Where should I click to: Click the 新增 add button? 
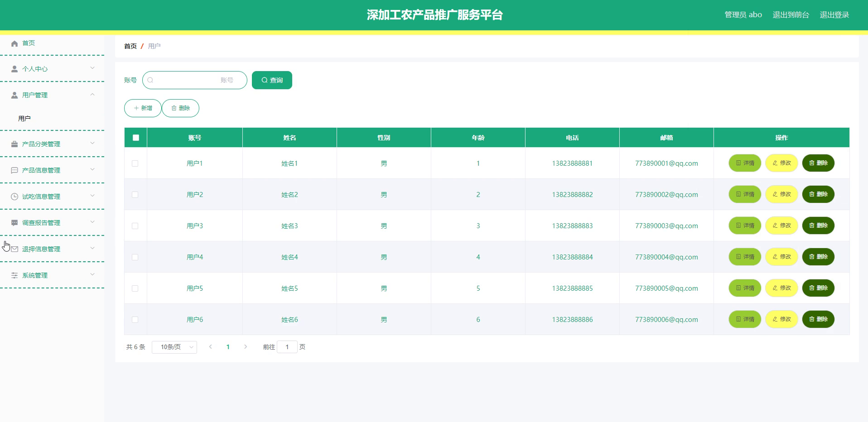pyautogui.click(x=143, y=108)
